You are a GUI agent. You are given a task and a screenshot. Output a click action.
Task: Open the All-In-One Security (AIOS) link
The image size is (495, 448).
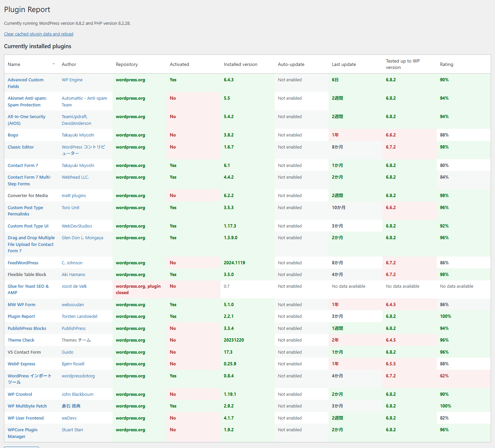[x=26, y=120]
